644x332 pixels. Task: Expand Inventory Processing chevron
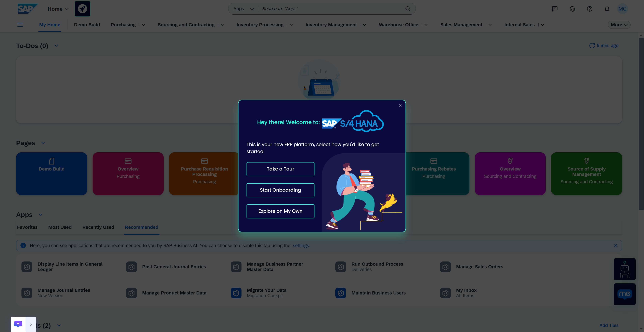[x=291, y=25]
